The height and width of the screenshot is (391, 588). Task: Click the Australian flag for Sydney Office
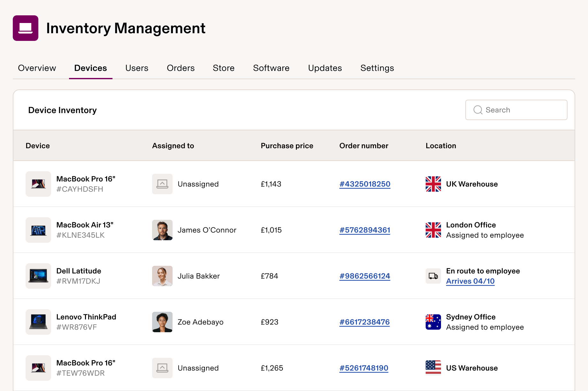point(433,322)
